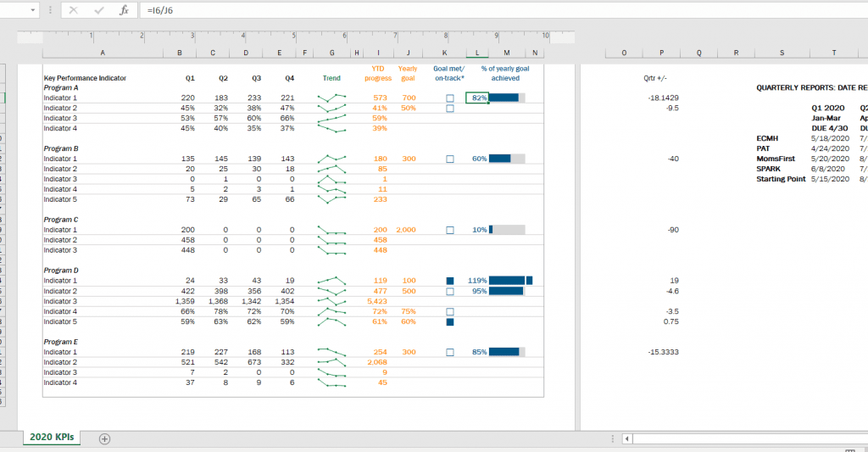Viewport: 868px width, 452px height.
Task: Select the 'Program E' label cell
Action: click(61, 342)
